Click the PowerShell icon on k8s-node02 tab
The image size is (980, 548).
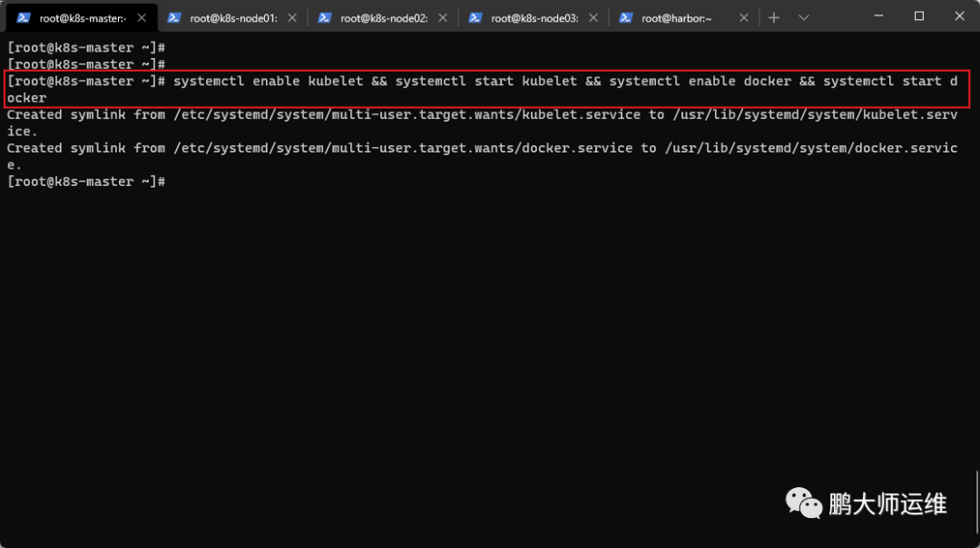324,18
